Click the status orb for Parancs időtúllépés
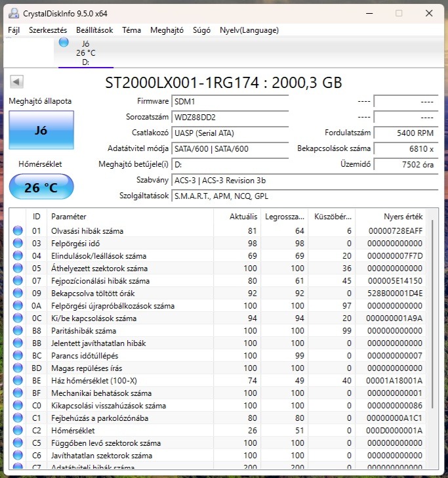Image resolution: width=448 pixels, height=478 pixels. (x=18, y=355)
